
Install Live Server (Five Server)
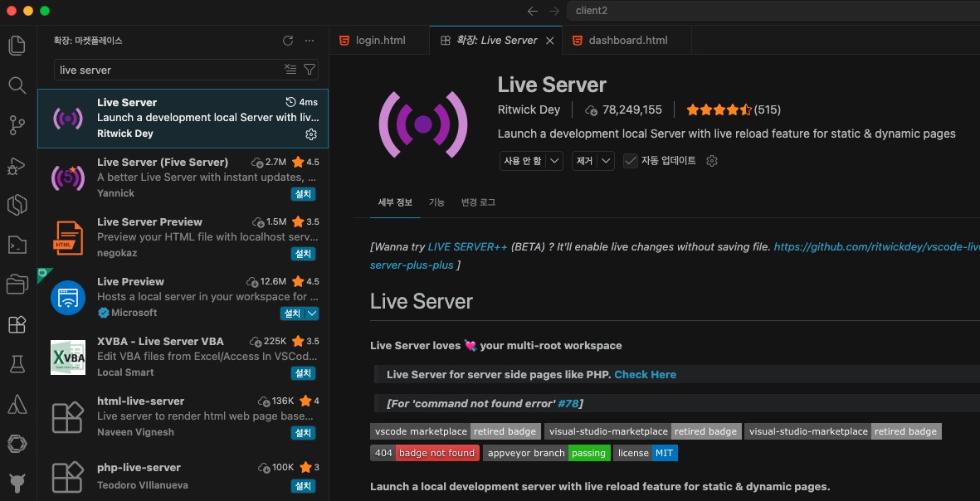(303, 193)
